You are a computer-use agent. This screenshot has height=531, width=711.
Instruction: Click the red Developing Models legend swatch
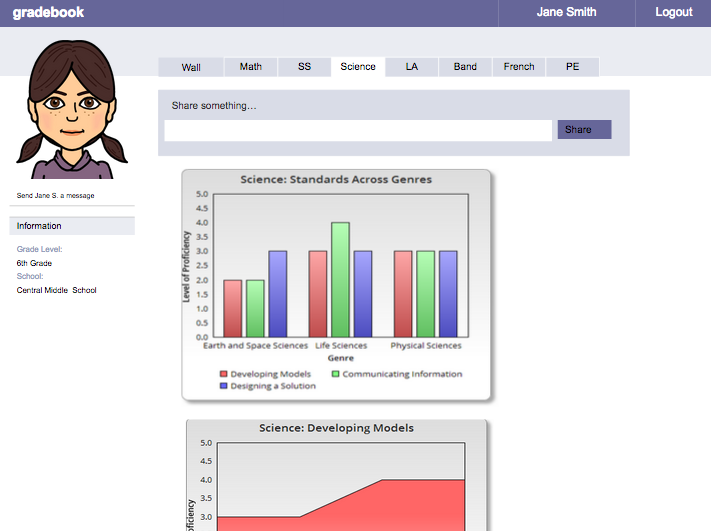click(x=224, y=374)
